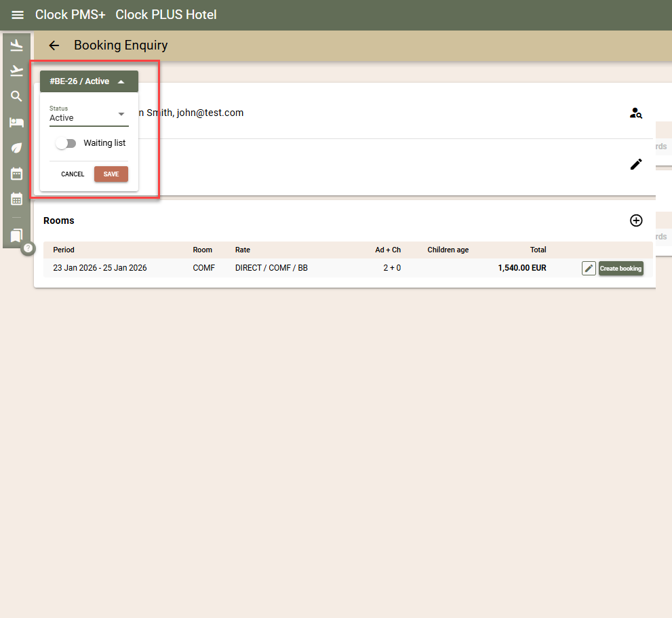Click the Children age column header

pos(448,250)
